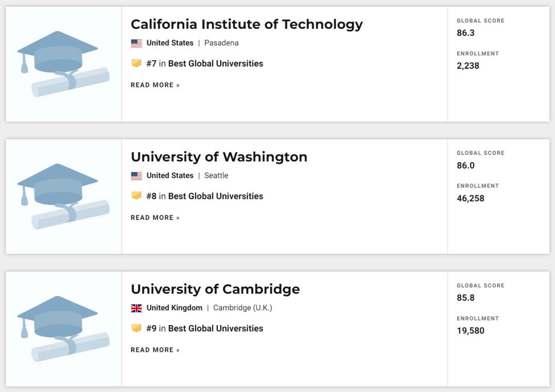Image resolution: width=555 pixels, height=392 pixels.
Task: Open Best Global Universities link for #9
Action: pyautogui.click(x=215, y=328)
